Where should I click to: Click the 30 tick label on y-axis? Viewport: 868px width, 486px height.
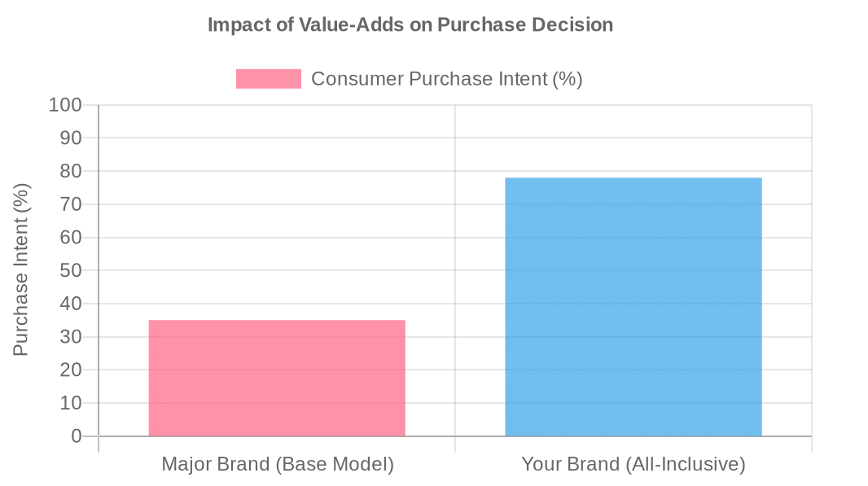(x=71, y=337)
